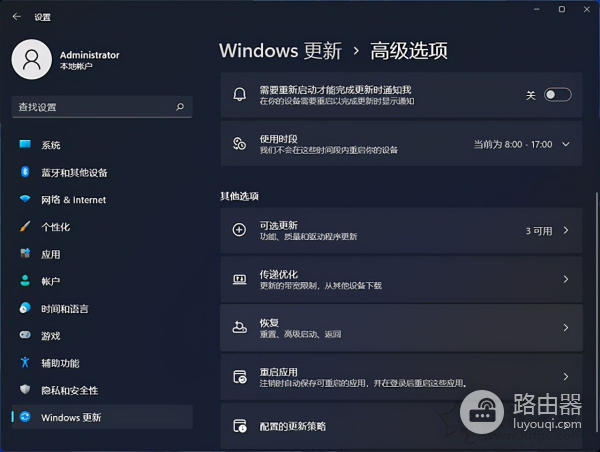Open 传递优化 via its right chevron
Image resolution: width=600 pixels, height=452 pixels.
(x=566, y=279)
